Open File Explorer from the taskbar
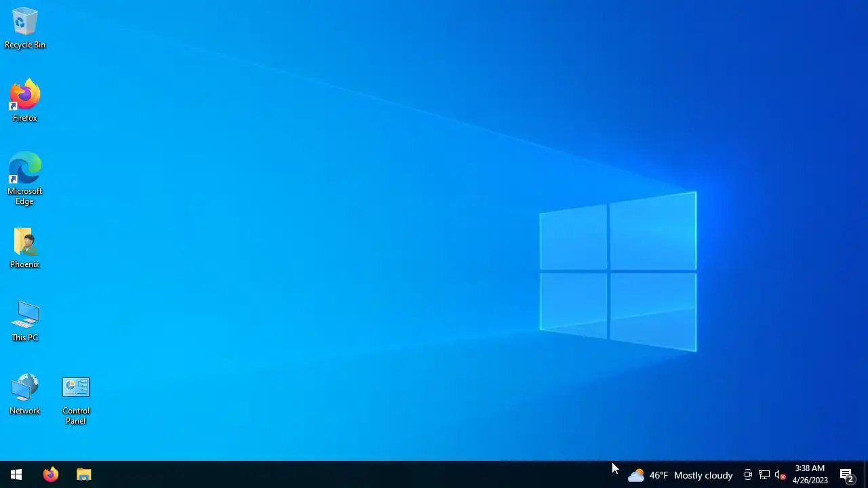The image size is (868, 488). point(84,474)
